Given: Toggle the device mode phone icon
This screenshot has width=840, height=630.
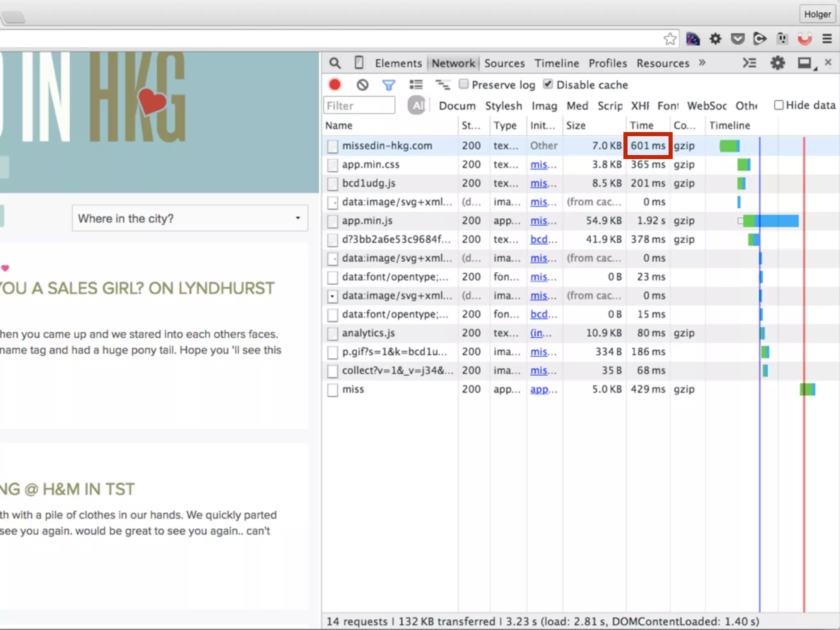Looking at the screenshot, I should [359, 63].
